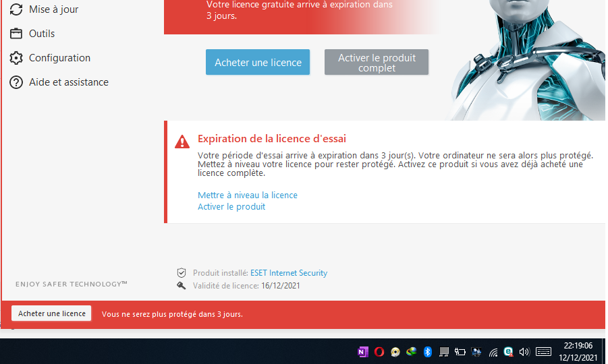Open Internet Download Manager tray icon

pos(412,352)
